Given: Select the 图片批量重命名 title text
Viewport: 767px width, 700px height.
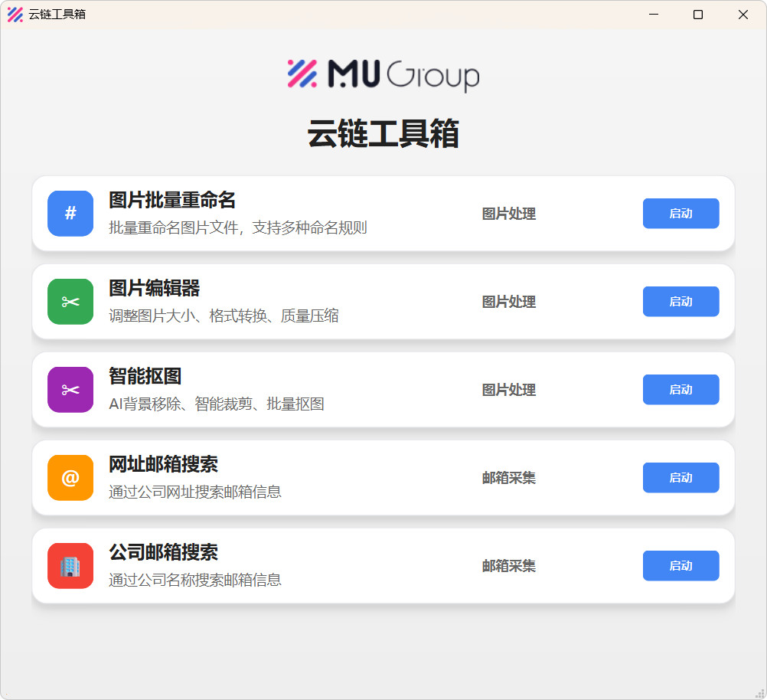Looking at the screenshot, I should (x=172, y=201).
